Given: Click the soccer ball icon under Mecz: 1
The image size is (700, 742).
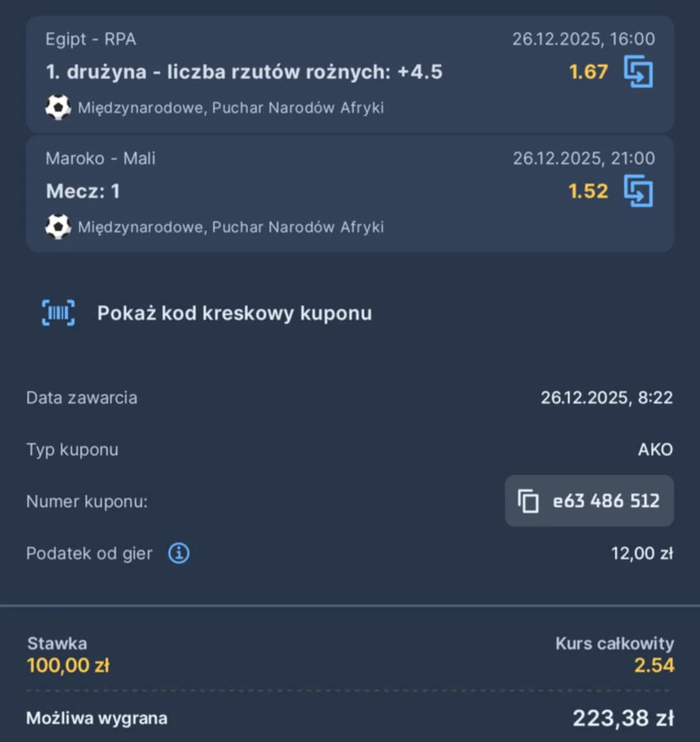Looking at the screenshot, I should [x=58, y=227].
